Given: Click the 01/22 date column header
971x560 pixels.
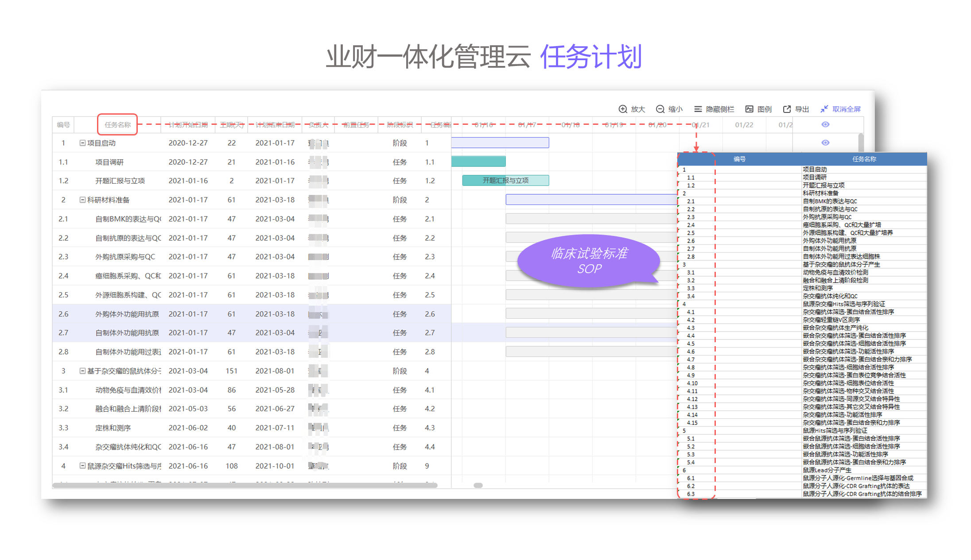Looking at the screenshot, I should [744, 125].
